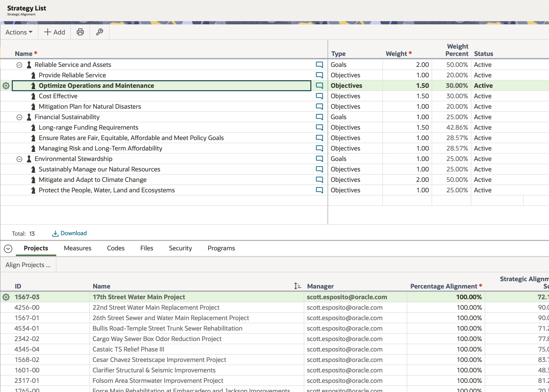Click the print icon in toolbar
The width and height of the screenshot is (549, 392).
pyautogui.click(x=80, y=32)
